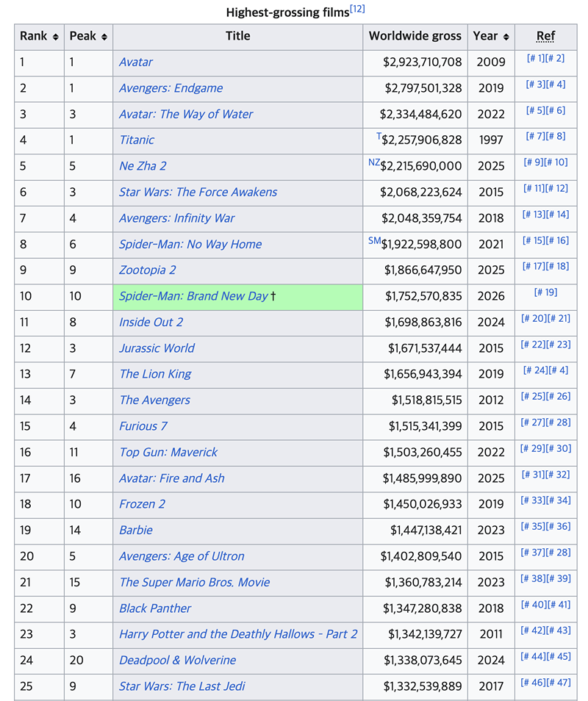Screen dimensions: 588x701
Task: Click the NZ note beside Ne Zha 2 gross
Action: click(x=374, y=162)
